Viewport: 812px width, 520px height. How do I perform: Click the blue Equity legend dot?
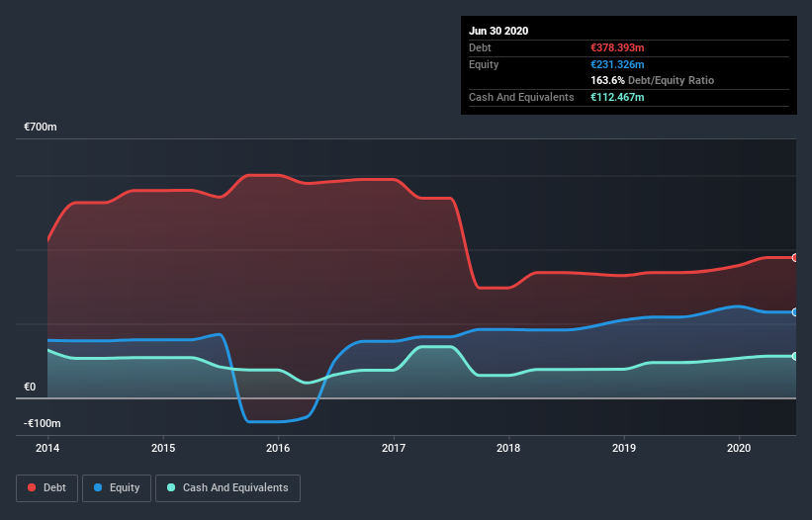[98, 487]
